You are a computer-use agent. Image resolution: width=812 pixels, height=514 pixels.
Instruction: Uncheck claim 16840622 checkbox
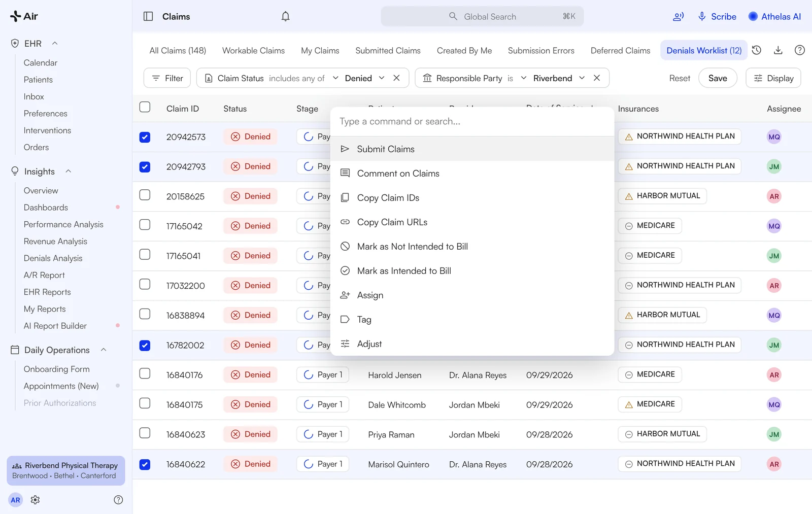145,464
